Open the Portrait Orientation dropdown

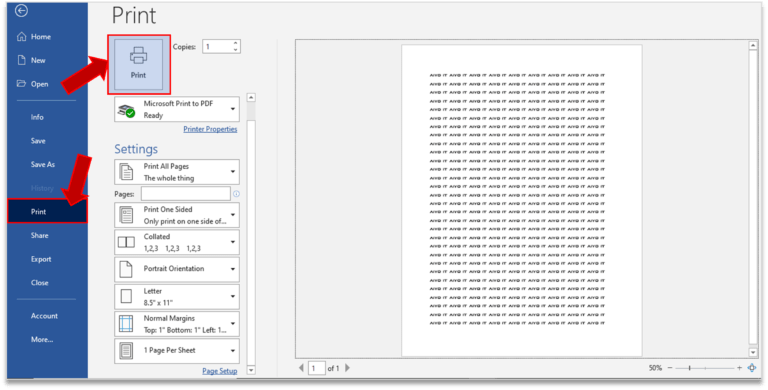coord(177,269)
